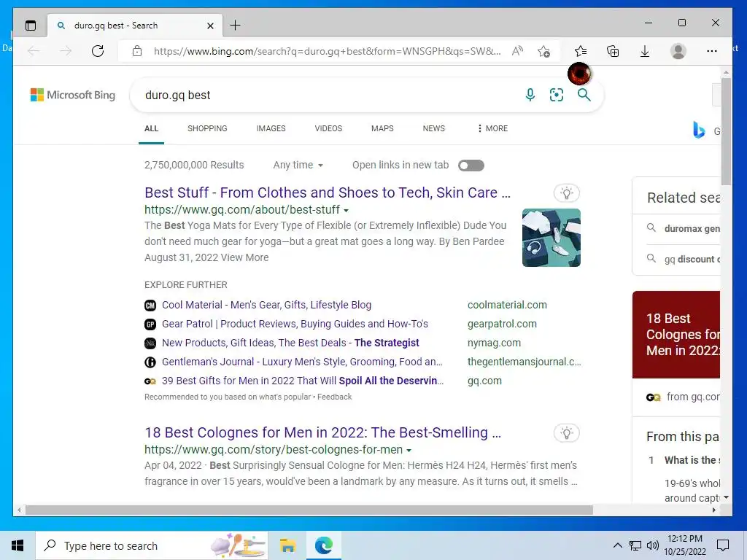Click lightbulb icon next to 18 Best Colognes result
Screen dimensions: 747x560
point(566,433)
